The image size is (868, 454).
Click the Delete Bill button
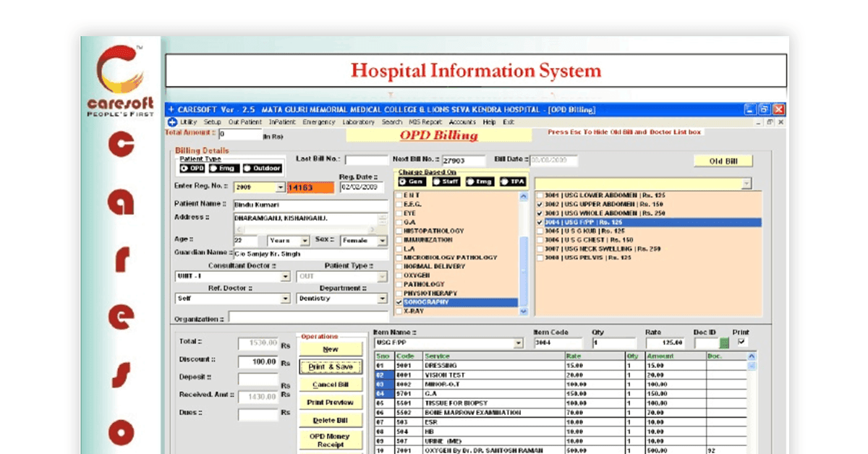[331, 420]
